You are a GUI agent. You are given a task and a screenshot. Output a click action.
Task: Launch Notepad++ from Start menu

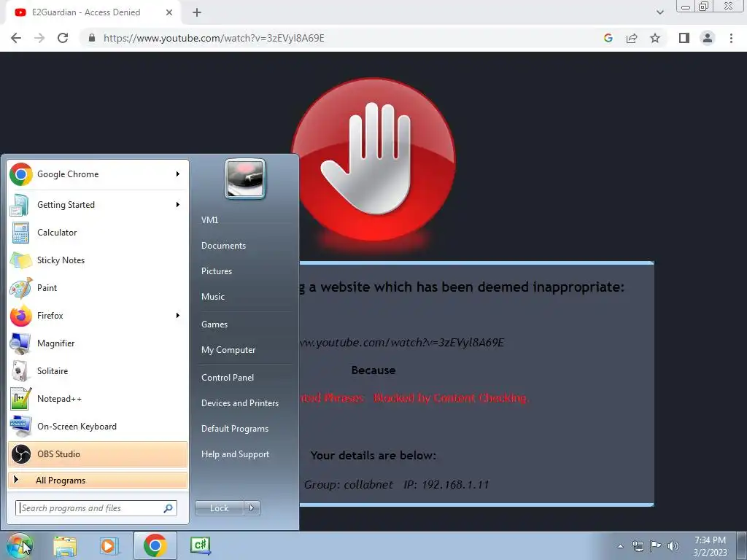click(x=98, y=399)
